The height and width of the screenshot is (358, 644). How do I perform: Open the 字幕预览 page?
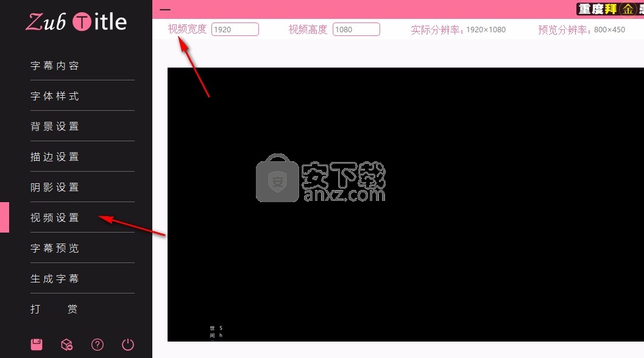pyautogui.click(x=55, y=248)
